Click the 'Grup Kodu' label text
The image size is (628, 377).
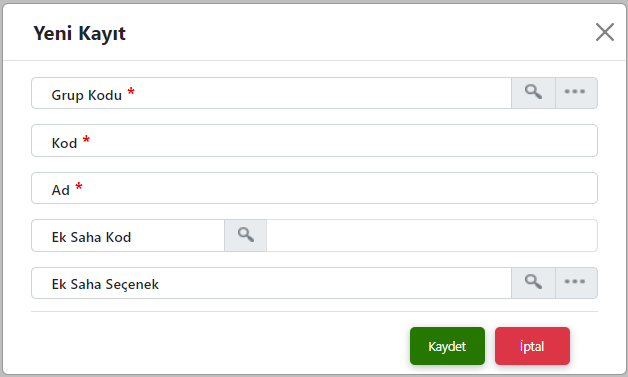coord(87,95)
